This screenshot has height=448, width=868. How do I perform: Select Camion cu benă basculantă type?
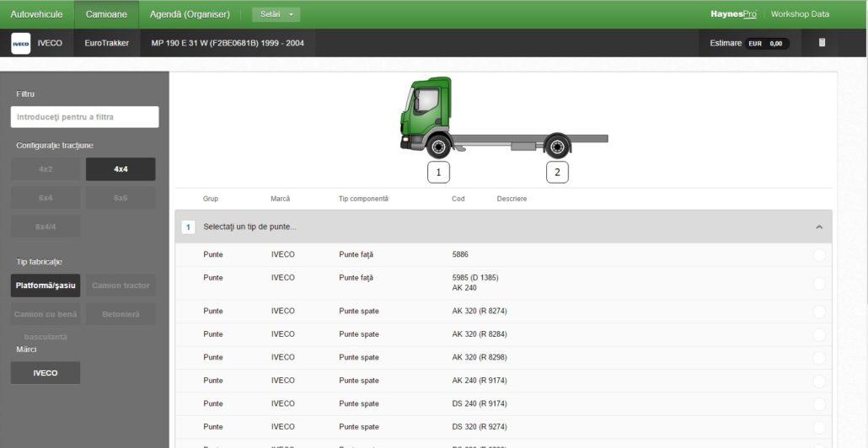click(x=46, y=314)
